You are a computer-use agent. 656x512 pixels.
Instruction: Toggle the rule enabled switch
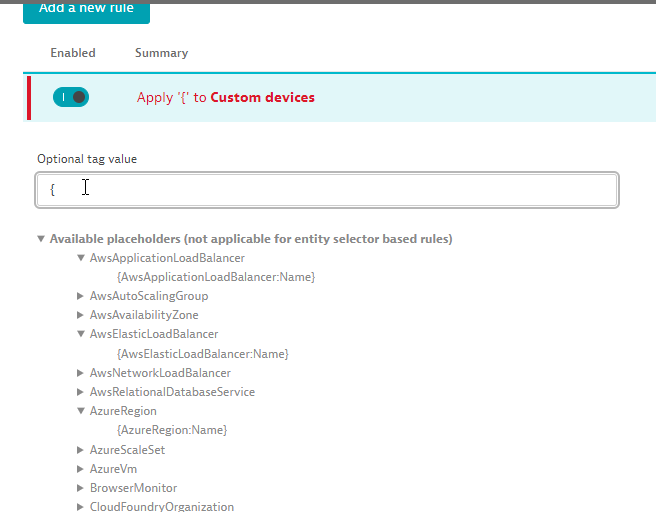pos(71,97)
